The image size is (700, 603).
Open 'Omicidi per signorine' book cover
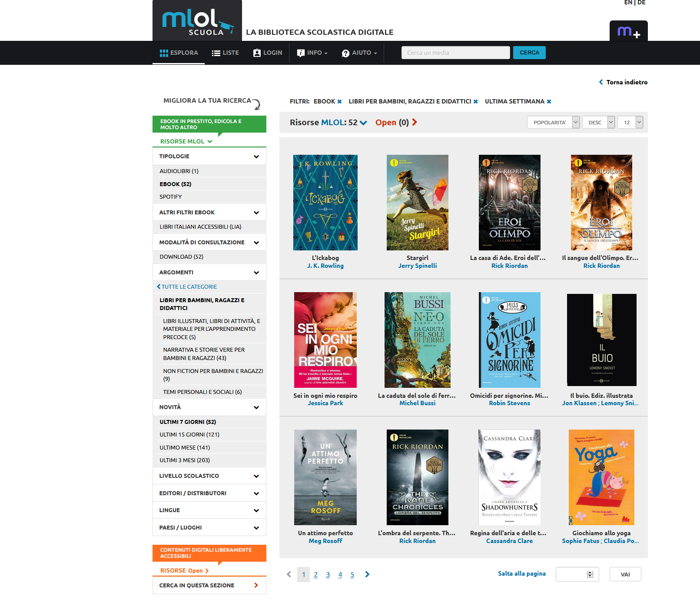510,340
